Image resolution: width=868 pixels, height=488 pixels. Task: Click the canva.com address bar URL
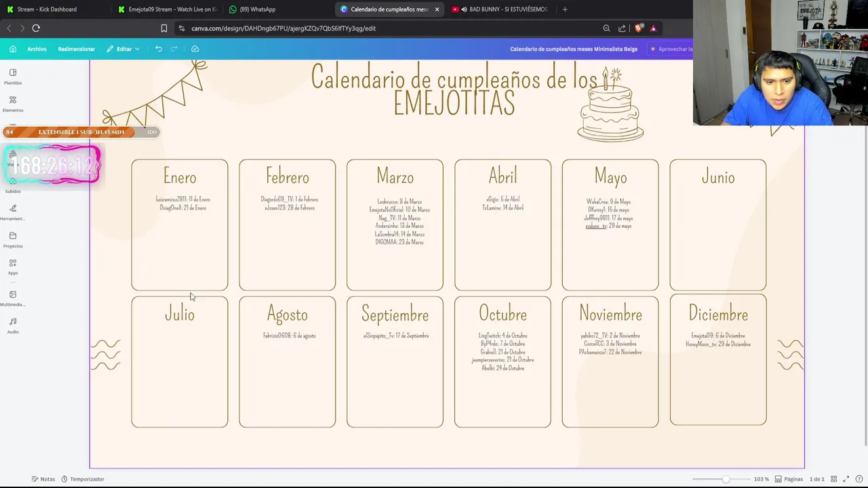283,28
